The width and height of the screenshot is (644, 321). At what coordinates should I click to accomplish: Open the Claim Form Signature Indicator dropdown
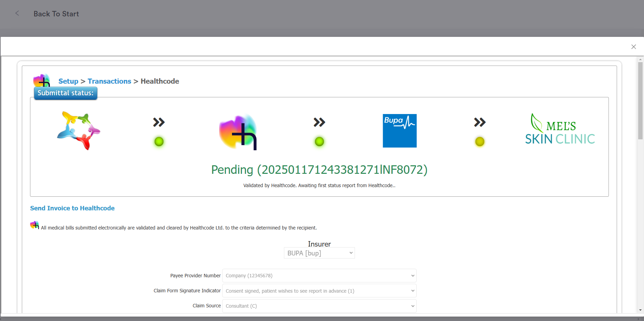click(319, 291)
